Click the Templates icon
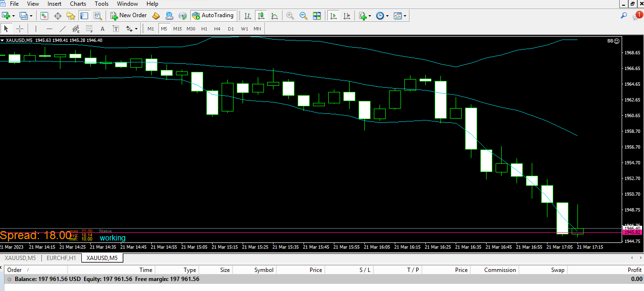The height and width of the screenshot is (291, 644). pos(398,16)
